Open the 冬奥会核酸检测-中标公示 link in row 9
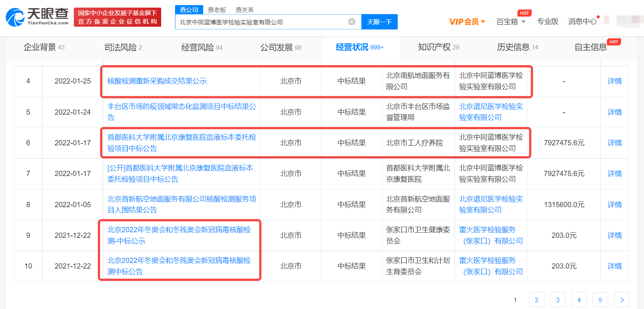This screenshot has height=309, width=644. coord(179,235)
